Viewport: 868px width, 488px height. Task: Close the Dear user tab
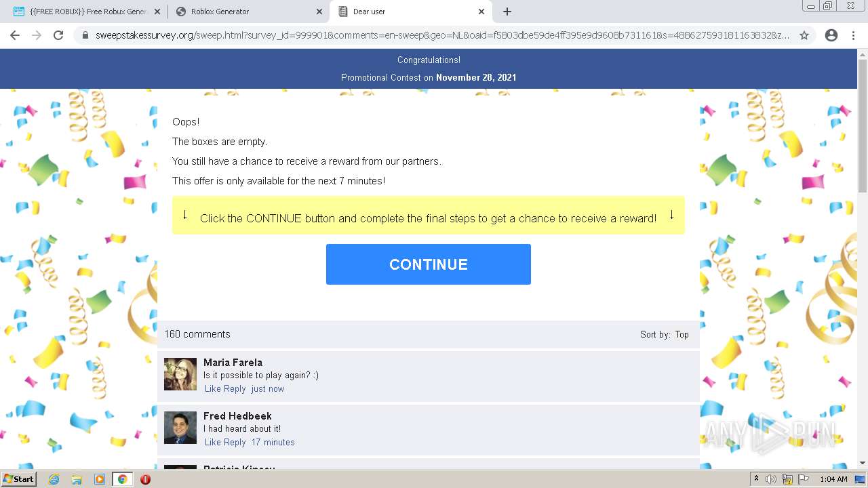[x=481, y=12]
